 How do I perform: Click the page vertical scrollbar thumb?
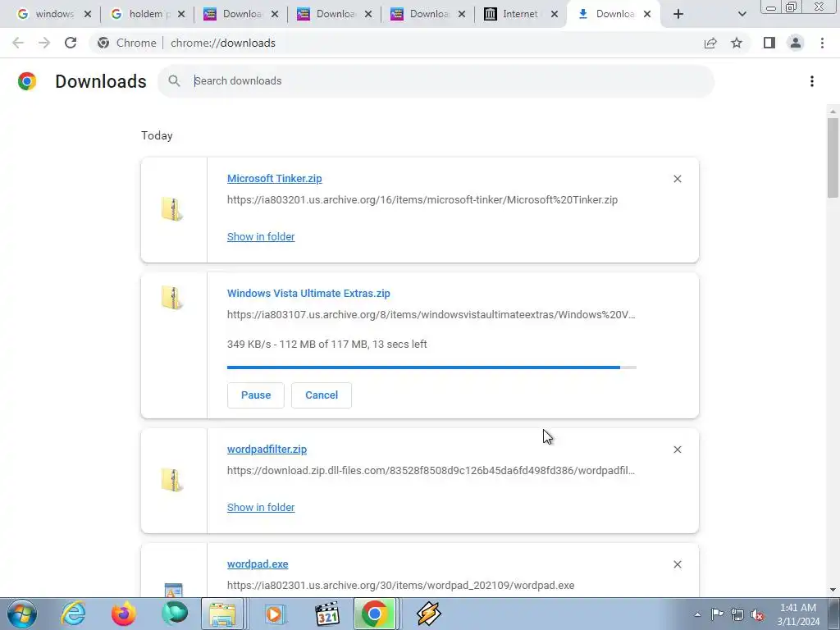pos(833,158)
